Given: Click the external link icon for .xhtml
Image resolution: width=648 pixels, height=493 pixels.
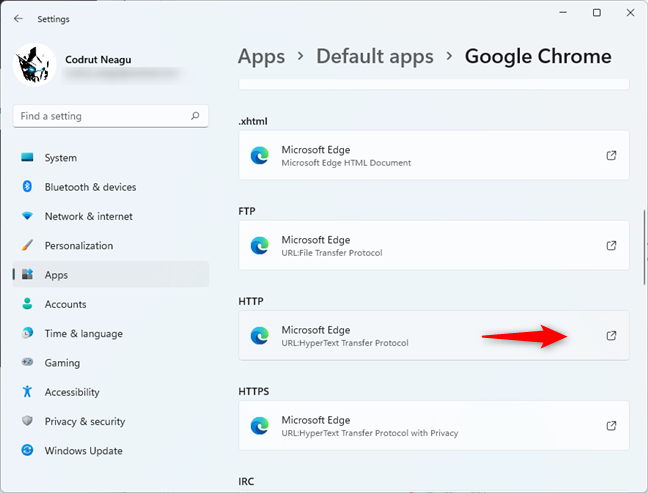Looking at the screenshot, I should (611, 155).
